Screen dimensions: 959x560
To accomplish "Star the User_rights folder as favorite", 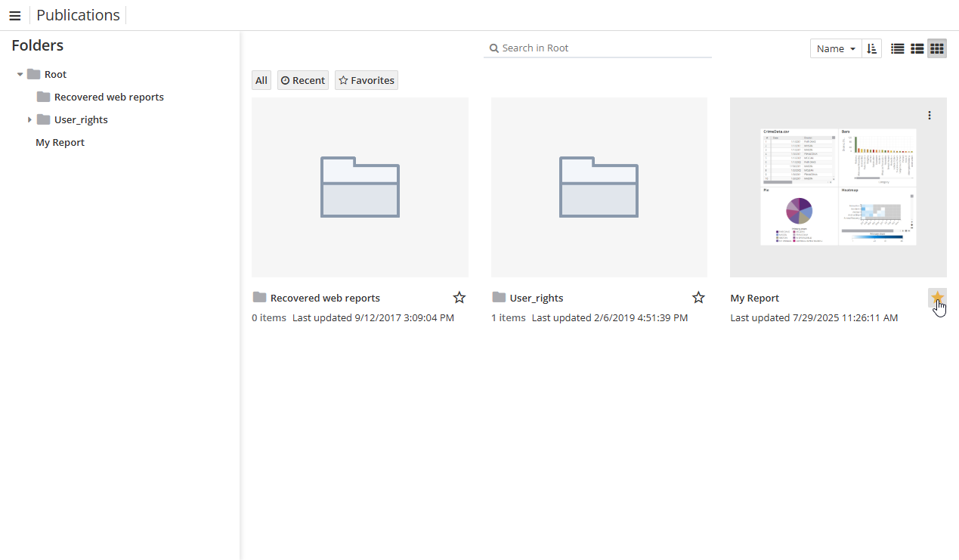I will coord(698,298).
